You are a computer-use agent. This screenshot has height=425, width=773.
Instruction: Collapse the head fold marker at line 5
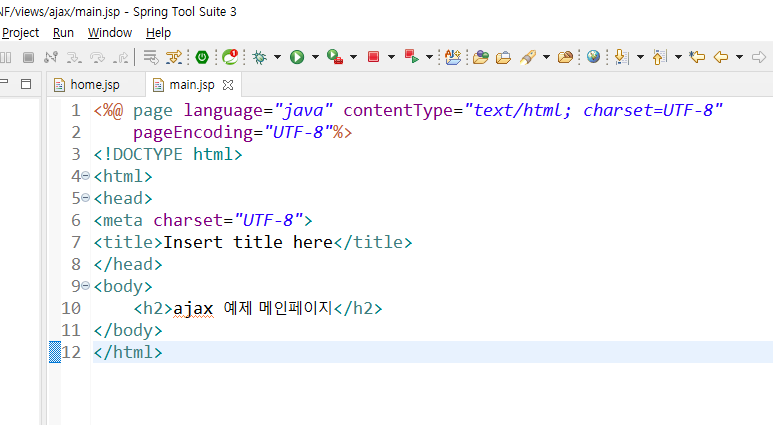pyautogui.click(x=85, y=198)
